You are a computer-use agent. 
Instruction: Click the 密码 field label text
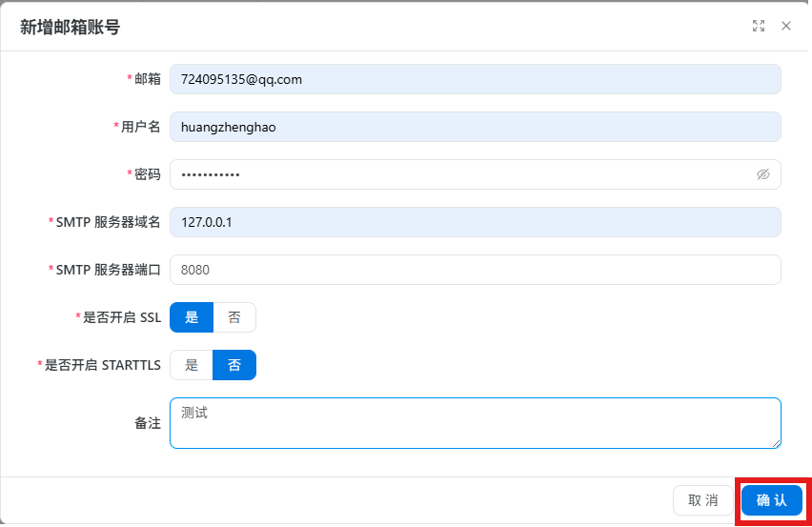click(x=148, y=174)
